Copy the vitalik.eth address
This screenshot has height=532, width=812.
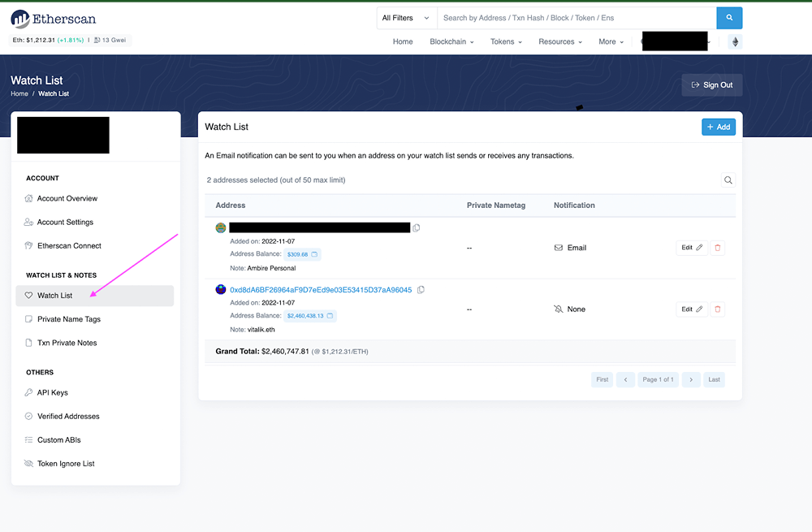coord(421,290)
